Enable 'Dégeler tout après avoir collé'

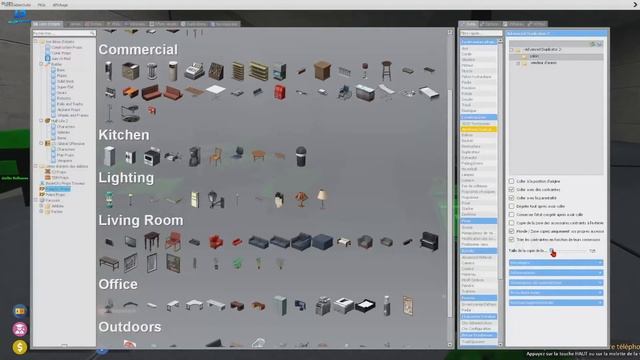click(x=511, y=206)
